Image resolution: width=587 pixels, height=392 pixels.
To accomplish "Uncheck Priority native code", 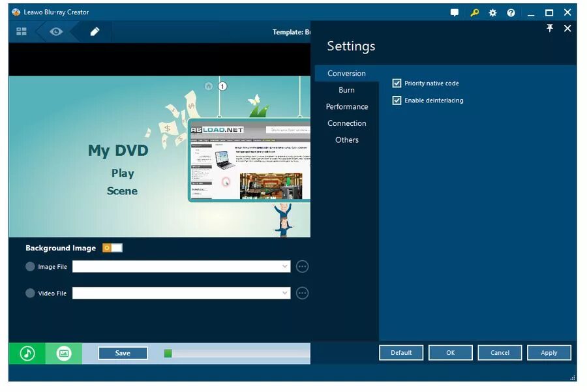I will (397, 83).
